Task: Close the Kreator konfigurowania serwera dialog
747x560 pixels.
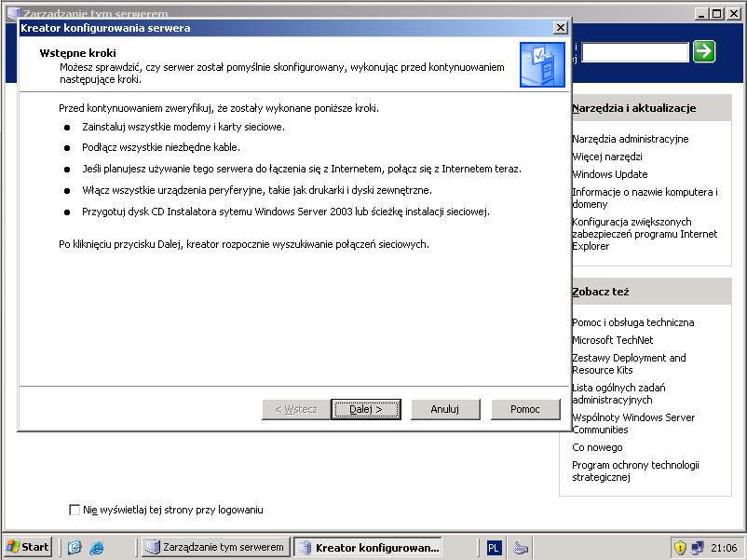Action: click(561, 28)
